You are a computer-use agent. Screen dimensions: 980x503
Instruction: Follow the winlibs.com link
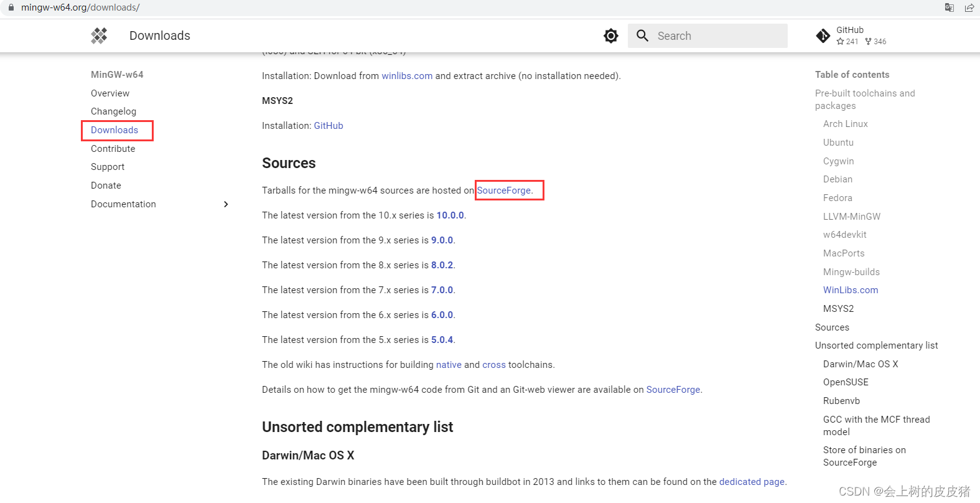[407, 76]
